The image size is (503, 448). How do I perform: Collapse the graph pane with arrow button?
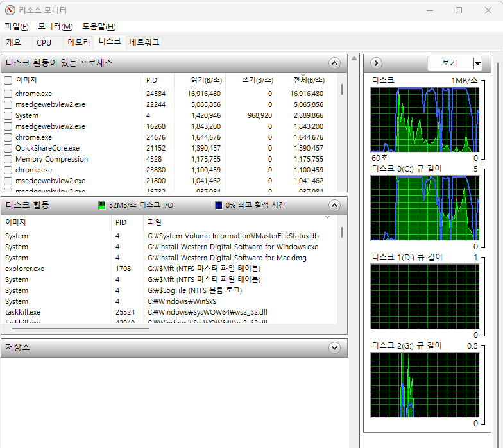pos(376,63)
